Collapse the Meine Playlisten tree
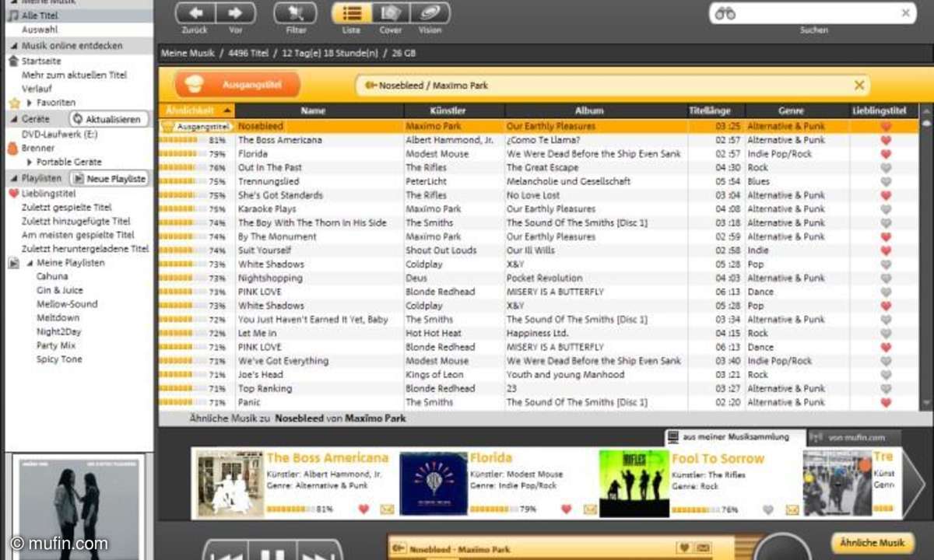The image size is (934, 560). [30, 263]
